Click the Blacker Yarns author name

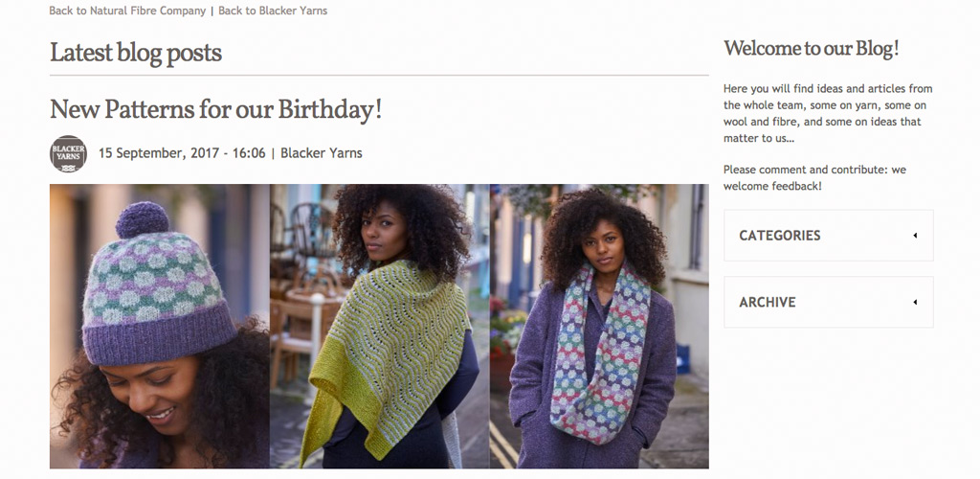(x=322, y=153)
